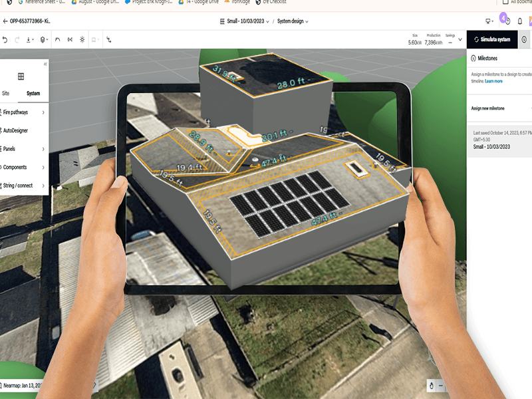
Task: Click the Milestones clock icon in the right panel
Action: click(x=473, y=58)
